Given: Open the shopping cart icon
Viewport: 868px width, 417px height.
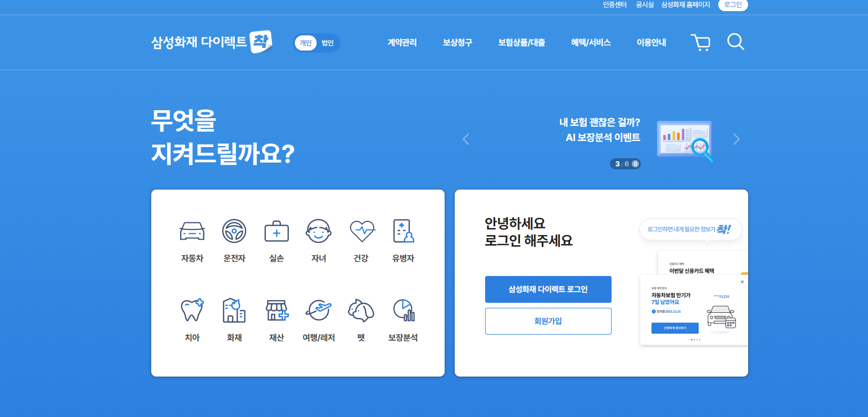Looking at the screenshot, I should pyautogui.click(x=701, y=42).
